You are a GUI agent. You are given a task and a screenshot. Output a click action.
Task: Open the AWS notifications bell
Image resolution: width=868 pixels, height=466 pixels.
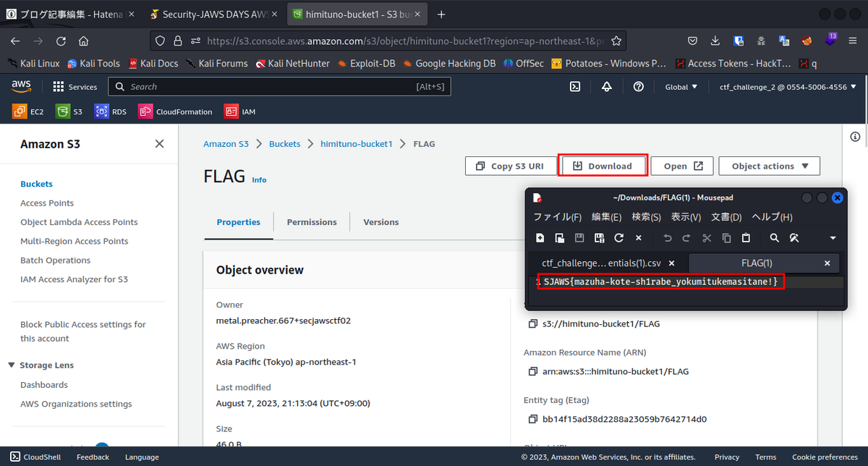[x=607, y=87]
